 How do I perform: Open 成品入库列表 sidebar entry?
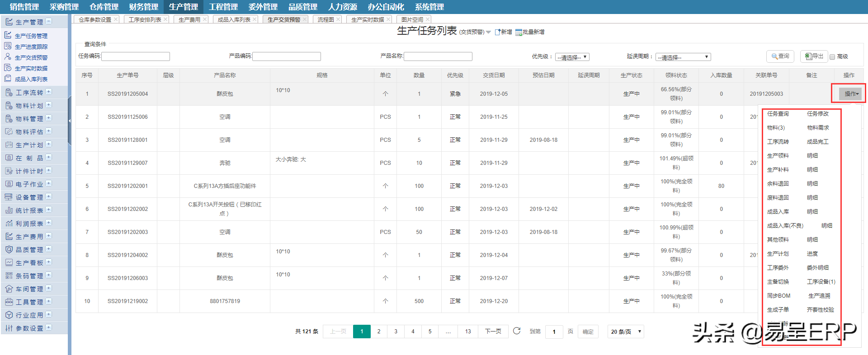tap(31, 79)
